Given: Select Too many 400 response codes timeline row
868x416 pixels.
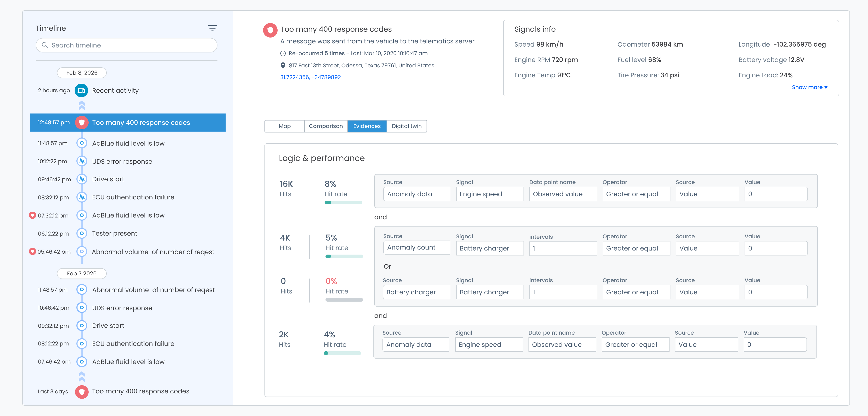Looking at the screenshot, I should [x=128, y=123].
